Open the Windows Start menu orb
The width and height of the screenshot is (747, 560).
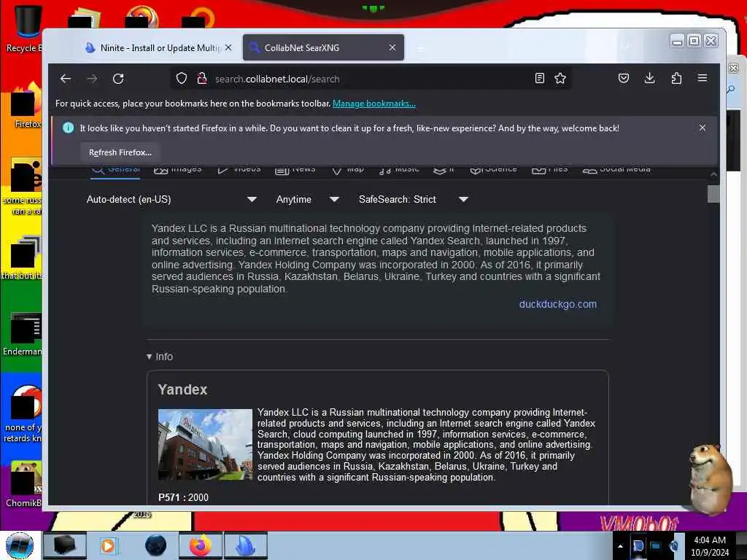click(x=20, y=545)
